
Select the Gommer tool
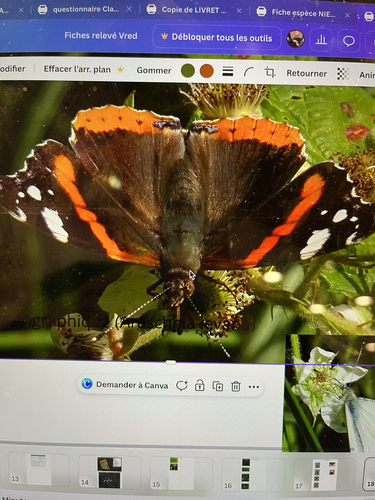(154, 70)
